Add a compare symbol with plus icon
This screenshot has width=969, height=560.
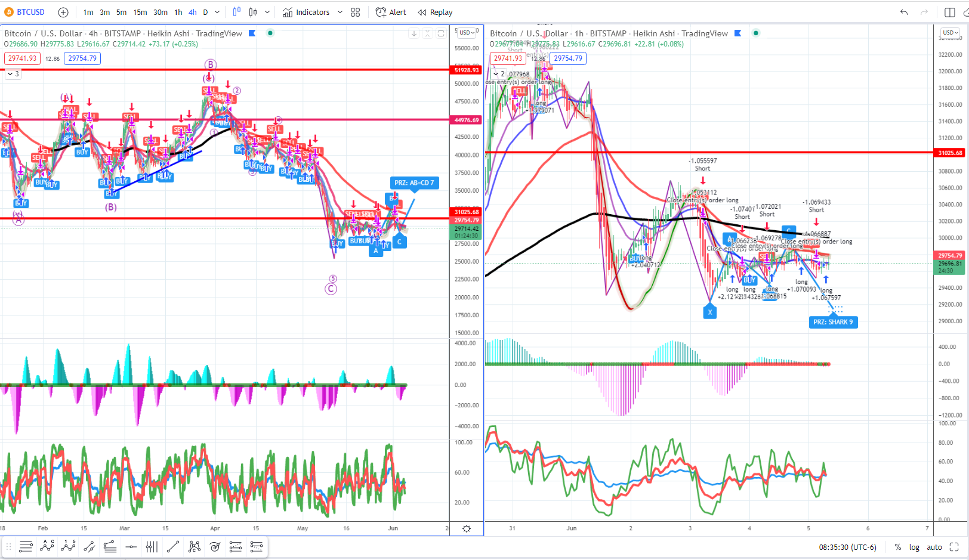(63, 12)
